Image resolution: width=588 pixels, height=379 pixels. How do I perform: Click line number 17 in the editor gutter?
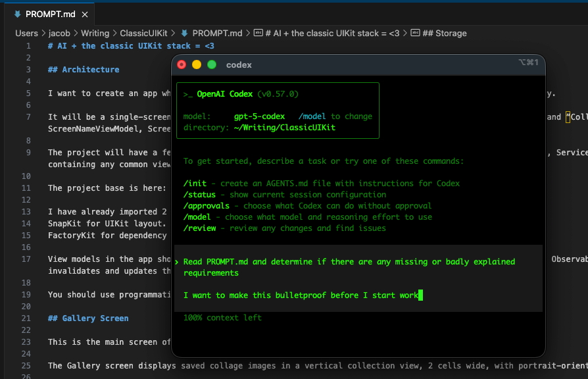click(26, 259)
